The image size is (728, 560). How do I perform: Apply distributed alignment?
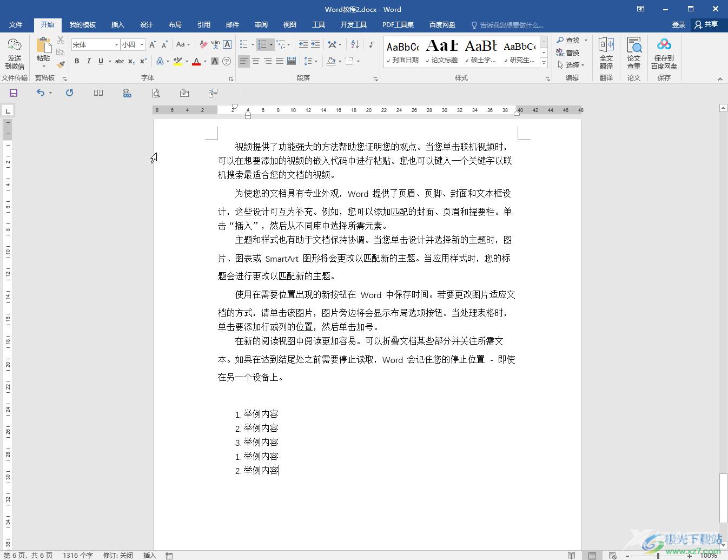coord(292,61)
